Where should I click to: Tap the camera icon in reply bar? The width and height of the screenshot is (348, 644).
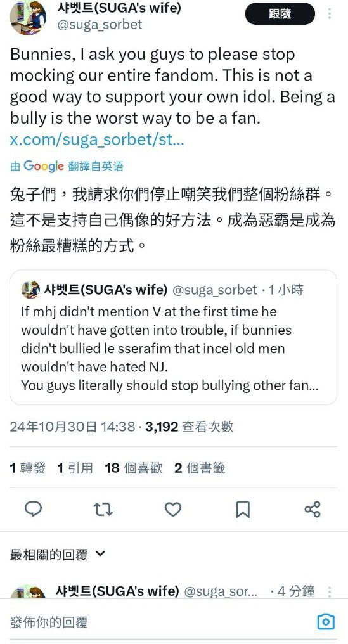326,622
